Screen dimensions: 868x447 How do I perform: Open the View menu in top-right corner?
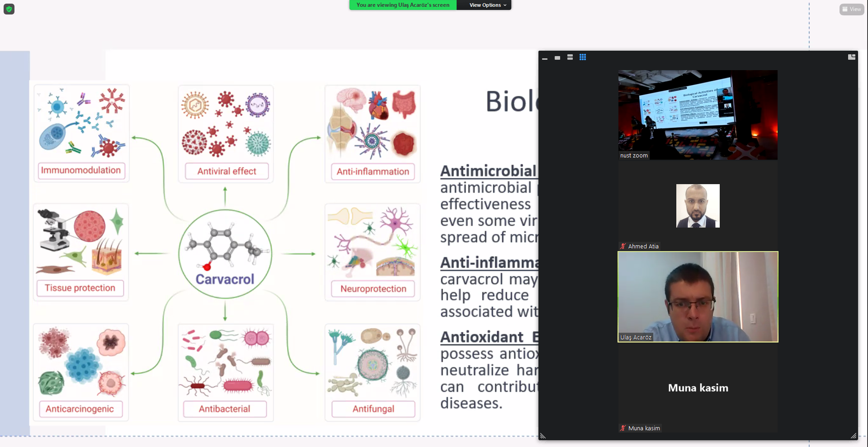tap(851, 9)
